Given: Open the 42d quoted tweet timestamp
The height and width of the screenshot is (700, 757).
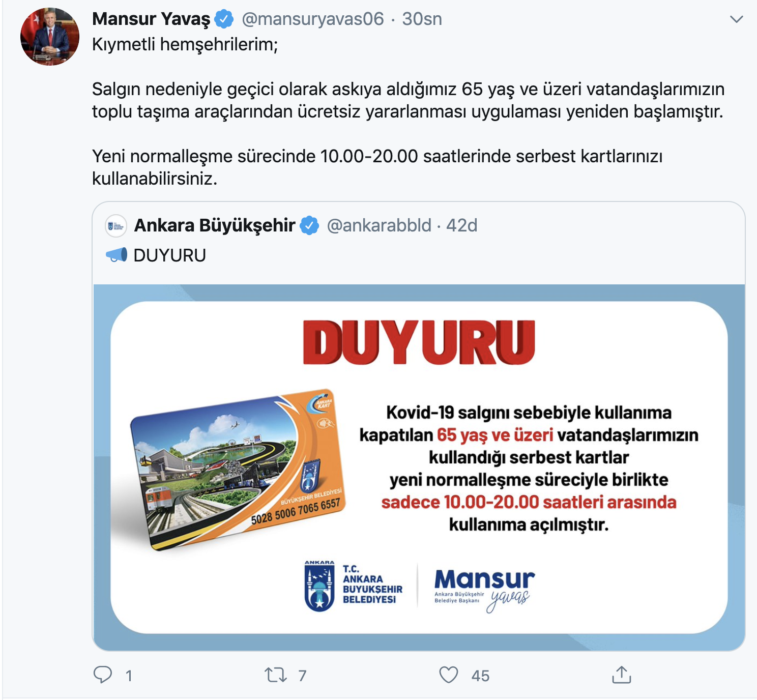Looking at the screenshot, I should coord(462,225).
